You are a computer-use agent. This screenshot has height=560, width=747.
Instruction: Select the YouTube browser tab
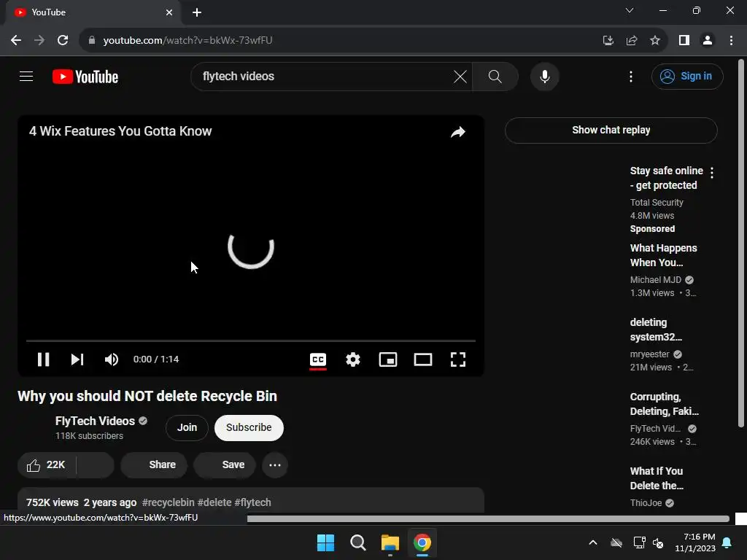coord(93,12)
